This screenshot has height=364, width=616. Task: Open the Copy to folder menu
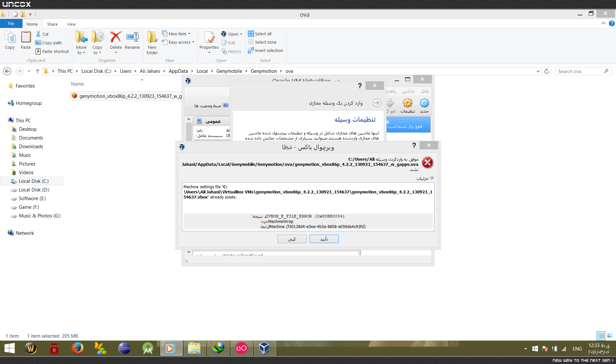[x=97, y=43]
